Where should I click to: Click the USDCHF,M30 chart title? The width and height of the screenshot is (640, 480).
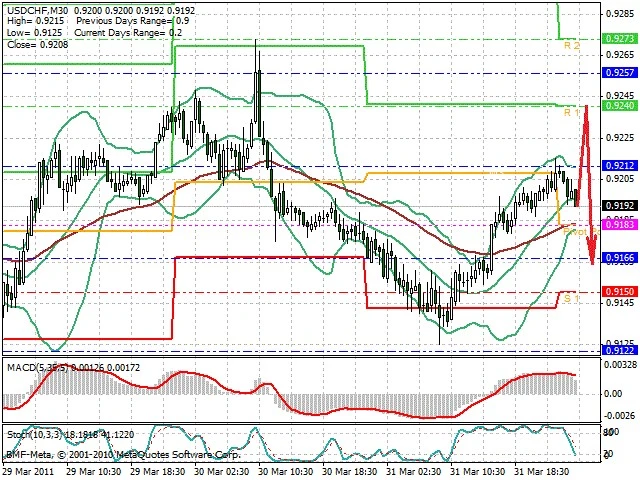pos(33,10)
